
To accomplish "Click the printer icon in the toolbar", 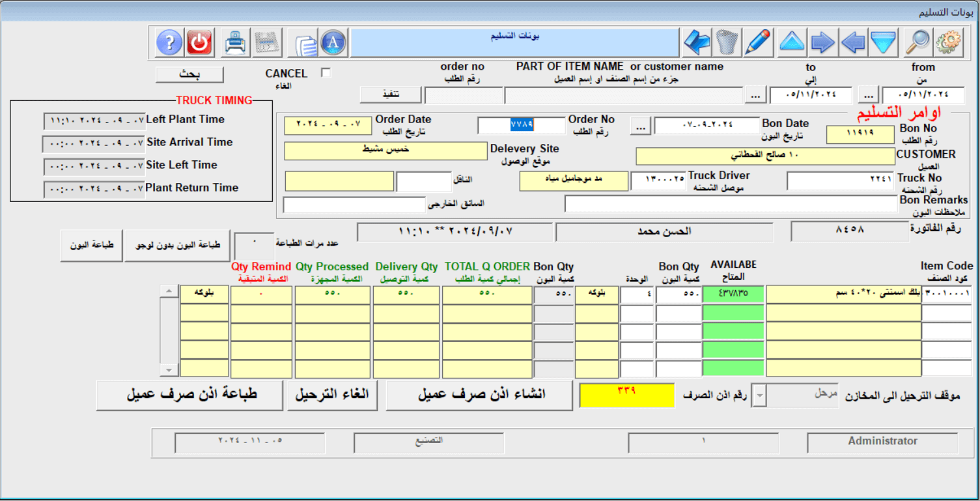I will coord(235,43).
